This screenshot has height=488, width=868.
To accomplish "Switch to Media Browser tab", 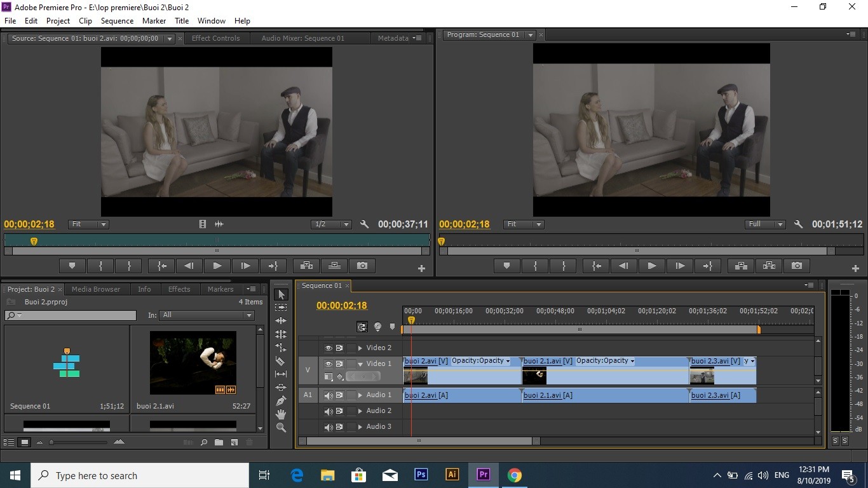I will coord(96,289).
